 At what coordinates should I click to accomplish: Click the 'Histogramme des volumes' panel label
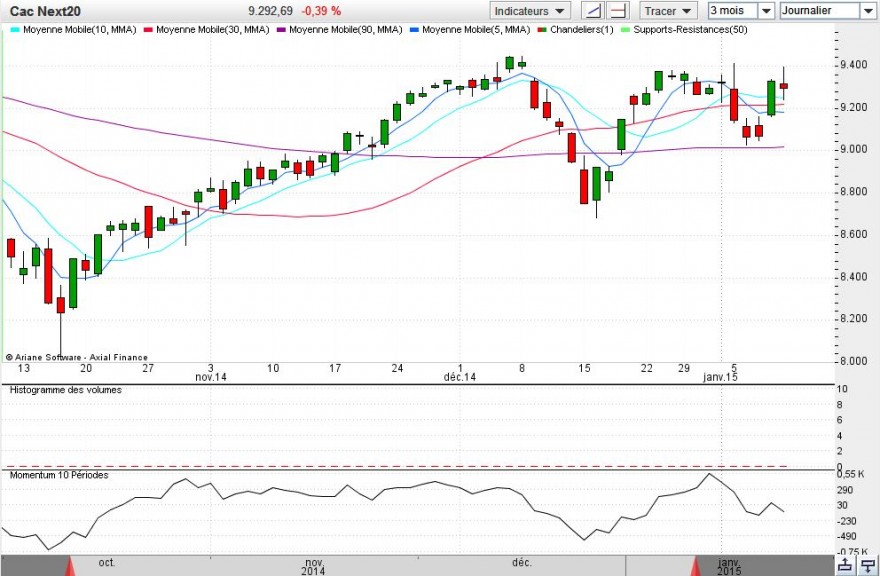pyautogui.click(x=66, y=390)
